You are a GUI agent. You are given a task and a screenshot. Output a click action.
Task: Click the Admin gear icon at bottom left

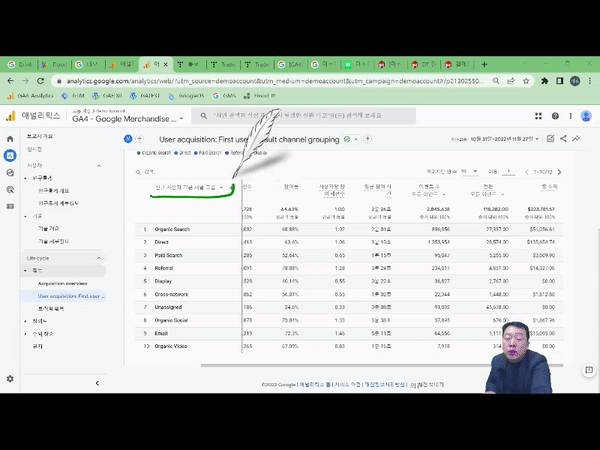10,379
